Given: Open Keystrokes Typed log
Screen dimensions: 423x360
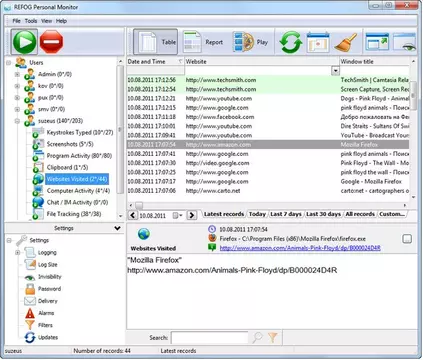Looking at the screenshot, I should [x=80, y=132].
